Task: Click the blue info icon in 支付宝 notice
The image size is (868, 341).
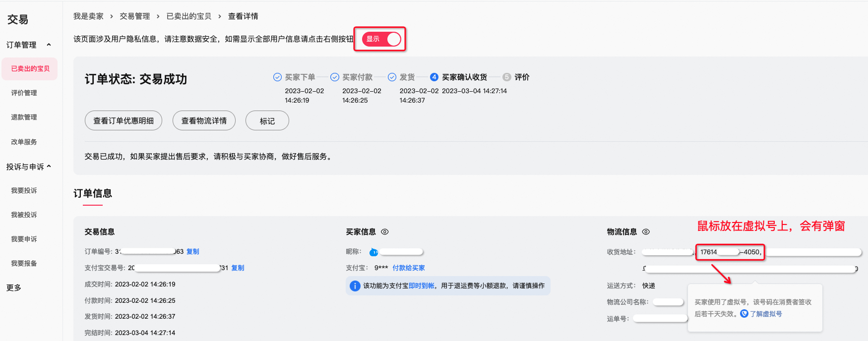Action: (355, 286)
